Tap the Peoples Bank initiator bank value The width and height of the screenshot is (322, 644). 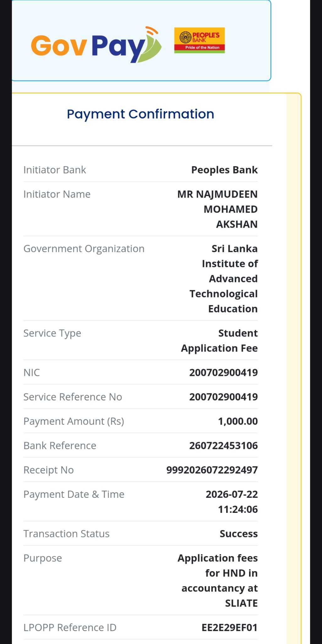tap(224, 170)
